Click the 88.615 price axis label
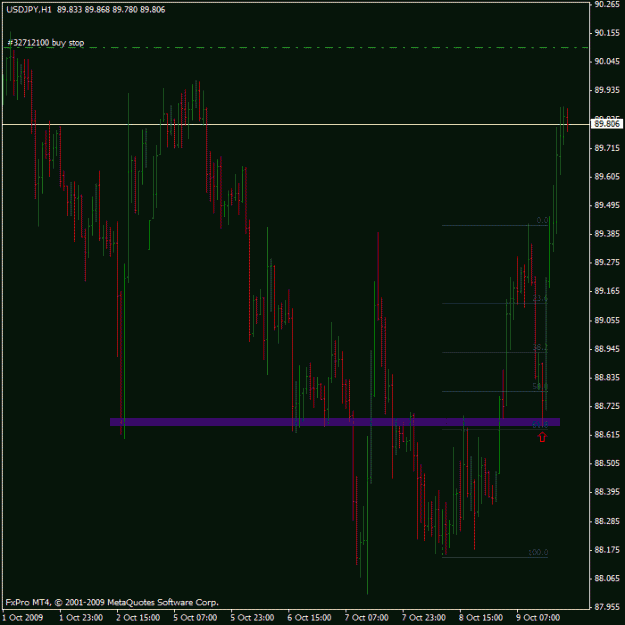 [607, 434]
